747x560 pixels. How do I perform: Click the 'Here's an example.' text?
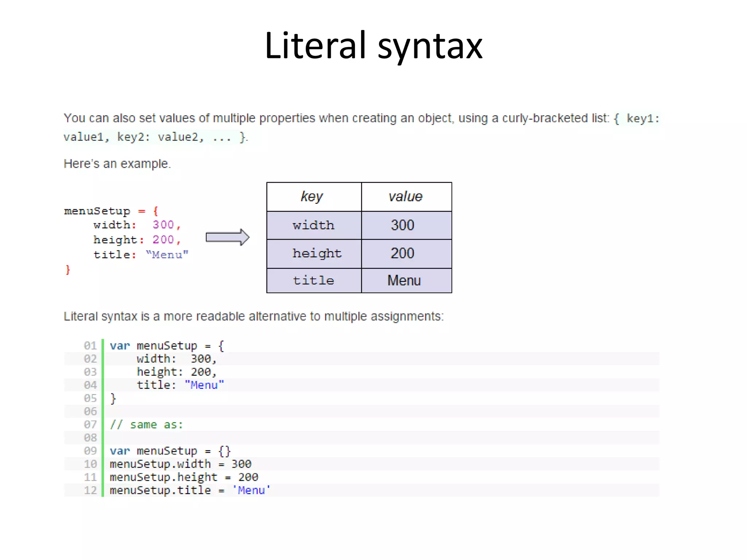117,164
